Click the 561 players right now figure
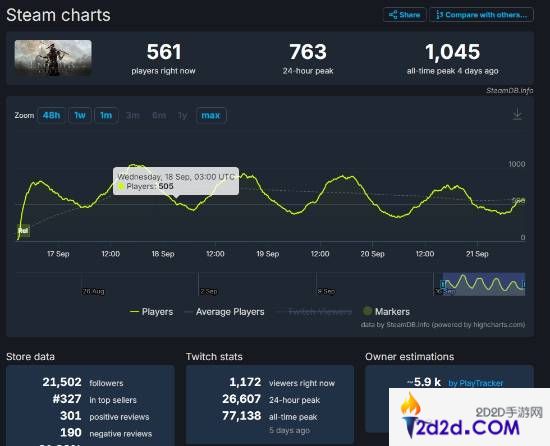 click(164, 52)
